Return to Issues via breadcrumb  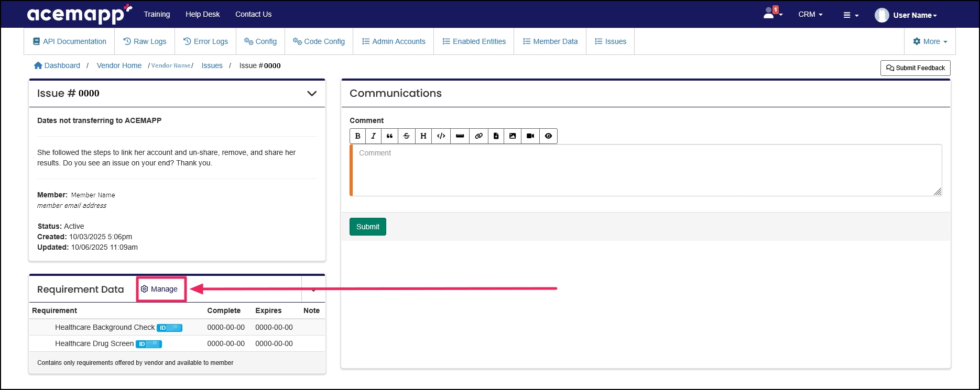click(212, 65)
